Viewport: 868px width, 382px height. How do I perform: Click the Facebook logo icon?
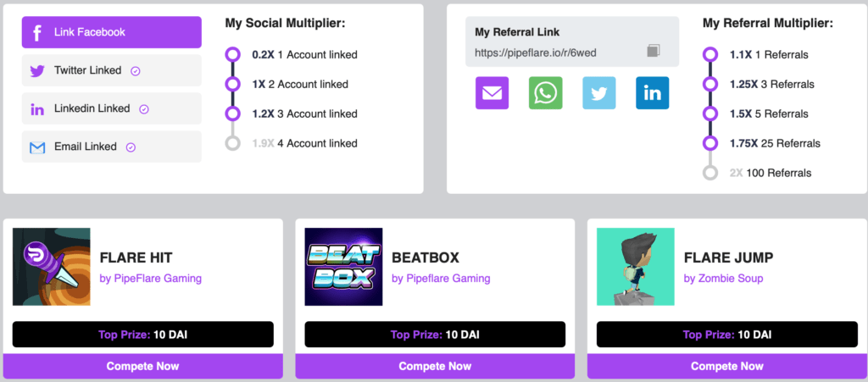[x=37, y=32]
